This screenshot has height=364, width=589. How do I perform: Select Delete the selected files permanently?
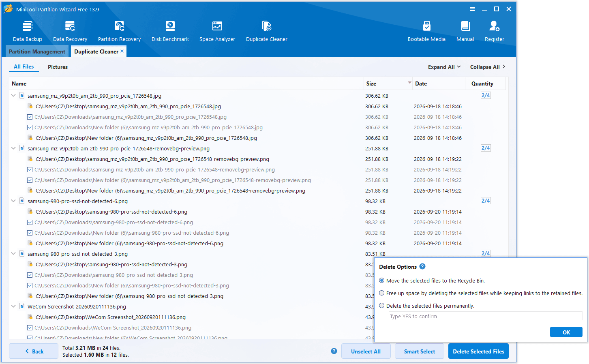pos(382,306)
